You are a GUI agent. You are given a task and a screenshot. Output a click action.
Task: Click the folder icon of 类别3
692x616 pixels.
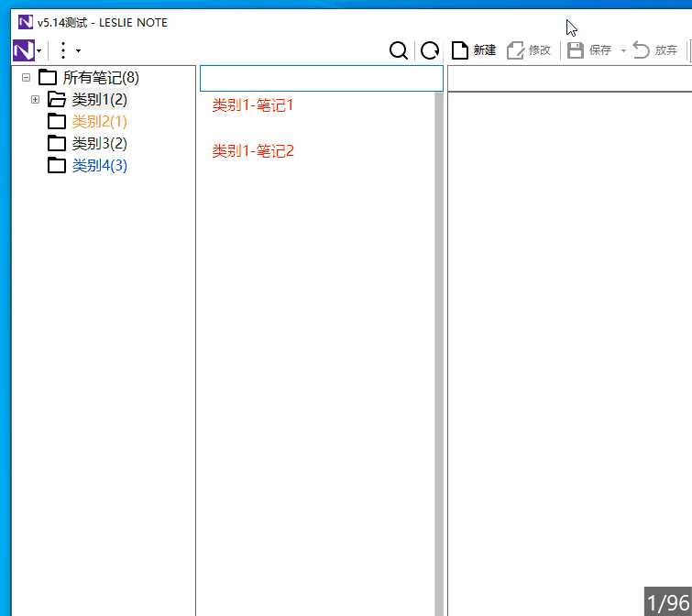point(57,143)
